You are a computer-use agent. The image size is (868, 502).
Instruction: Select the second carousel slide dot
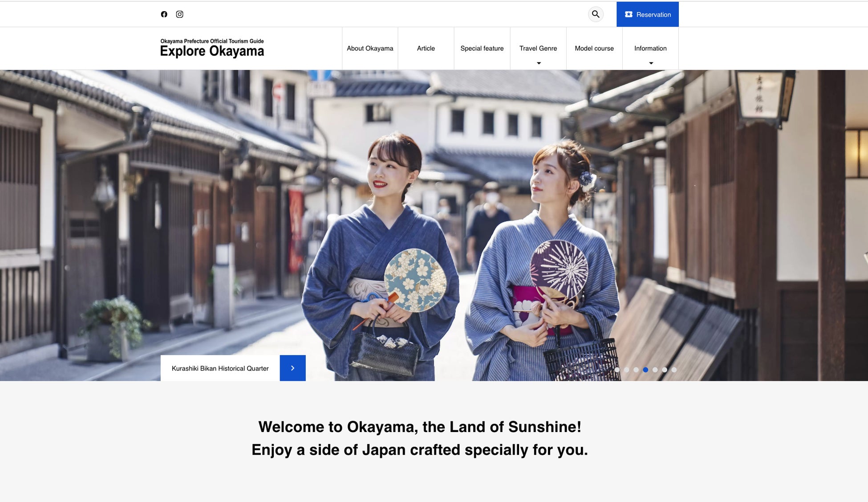627,370
